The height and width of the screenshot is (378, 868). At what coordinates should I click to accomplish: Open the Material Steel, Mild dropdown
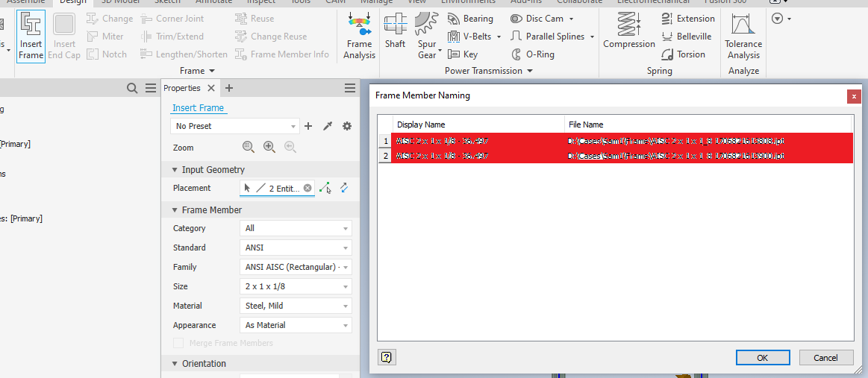(296, 306)
